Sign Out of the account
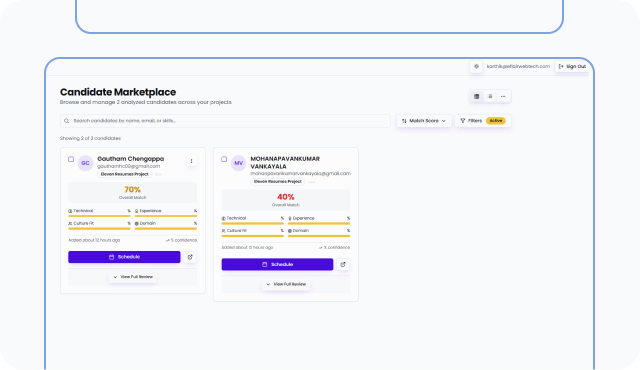 coord(572,66)
